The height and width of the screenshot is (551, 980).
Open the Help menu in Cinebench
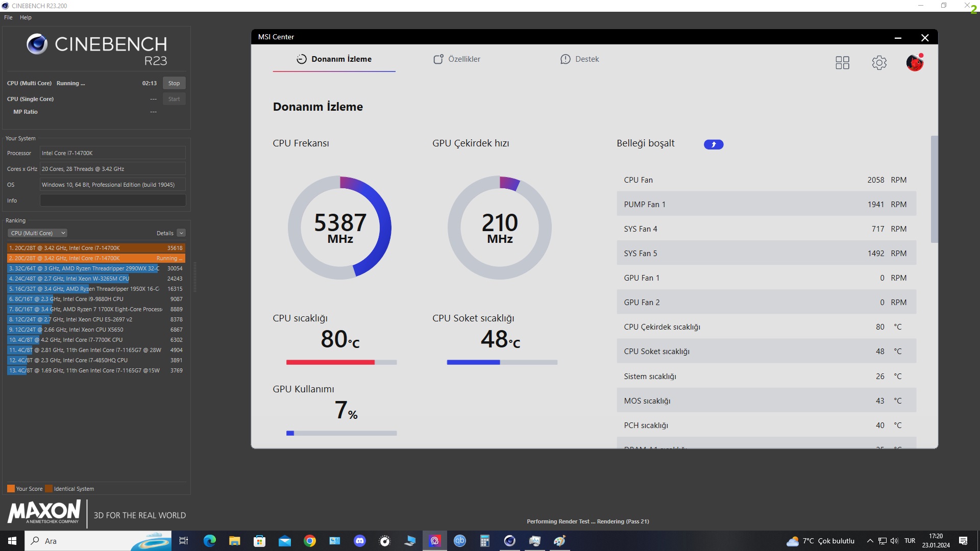tap(26, 17)
